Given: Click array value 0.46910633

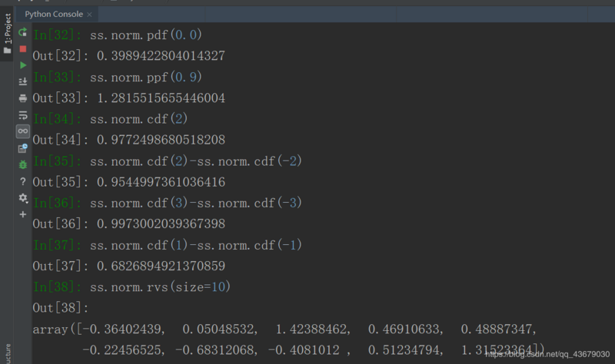Looking at the screenshot, I should tap(404, 329).
